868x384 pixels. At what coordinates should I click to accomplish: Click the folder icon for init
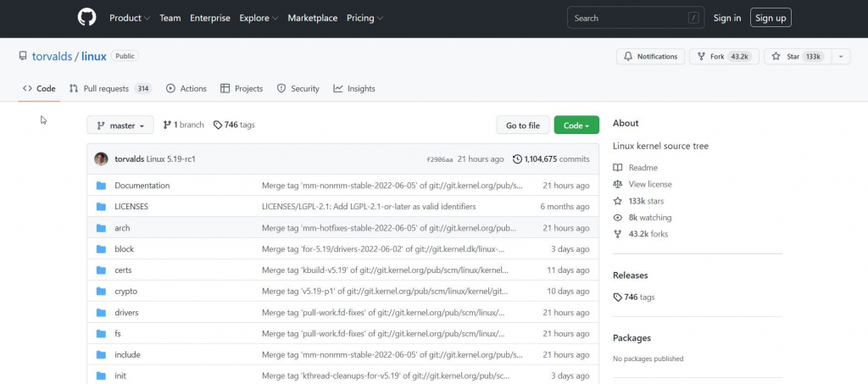coord(101,376)
